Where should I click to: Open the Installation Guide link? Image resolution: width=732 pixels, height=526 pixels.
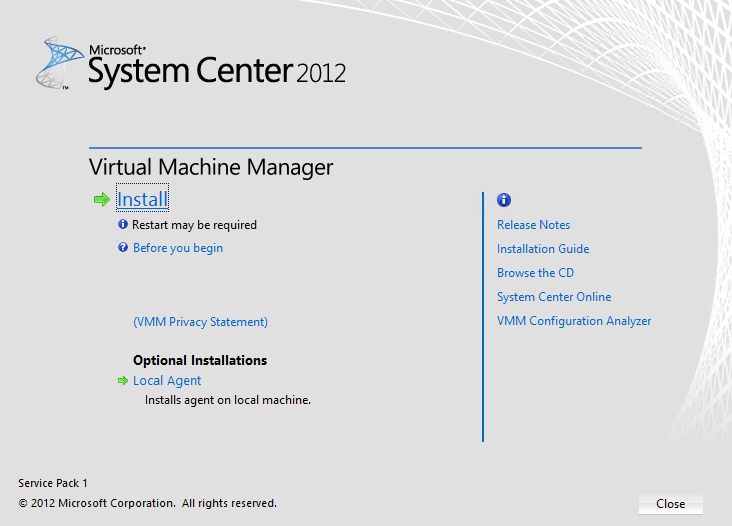click(x=543, y=249)
